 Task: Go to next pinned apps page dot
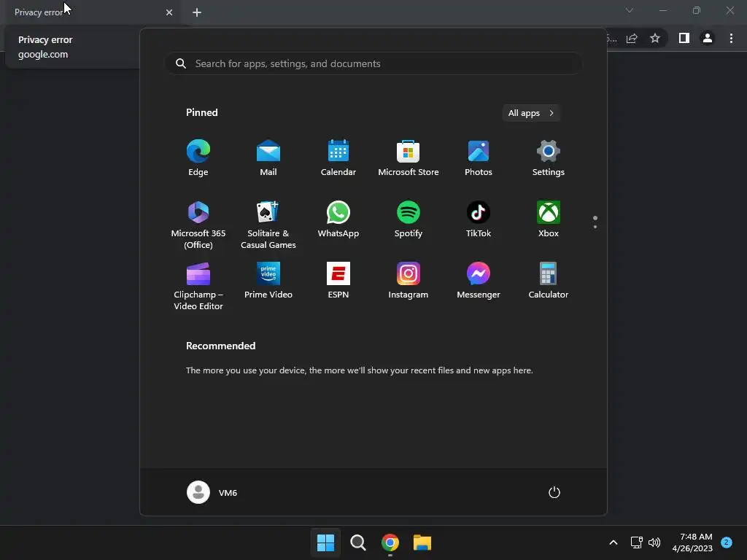[x=595, y=227]
